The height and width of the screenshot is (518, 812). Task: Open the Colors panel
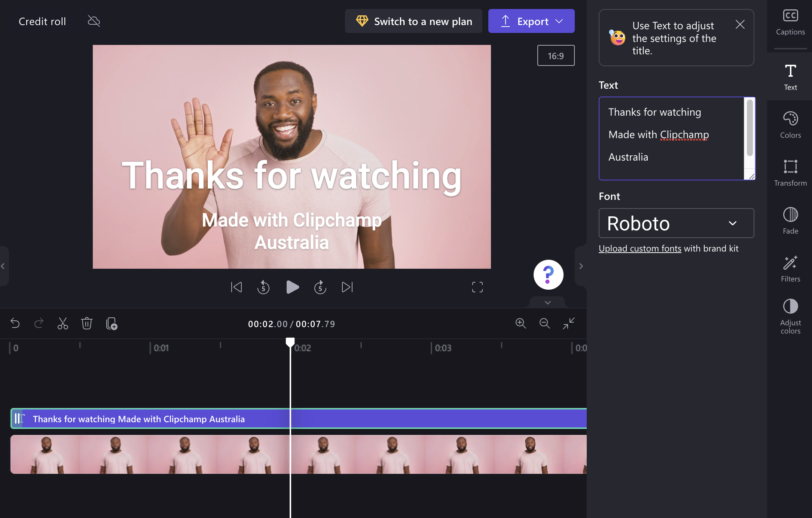pos(790,125)
